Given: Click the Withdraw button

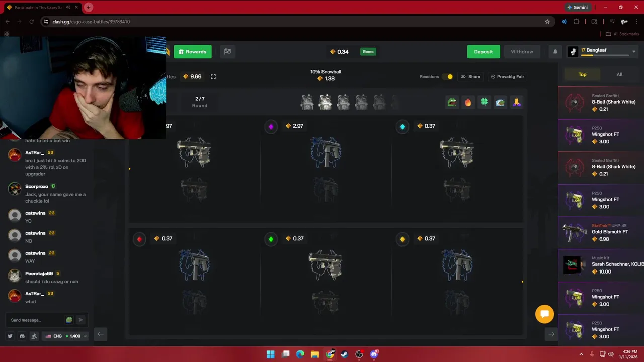Looking at the screenshot, I should point(522,52).
